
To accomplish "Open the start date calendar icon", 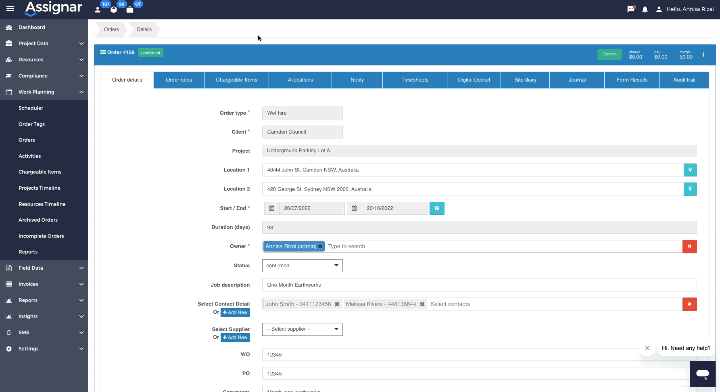I will 271,208.
